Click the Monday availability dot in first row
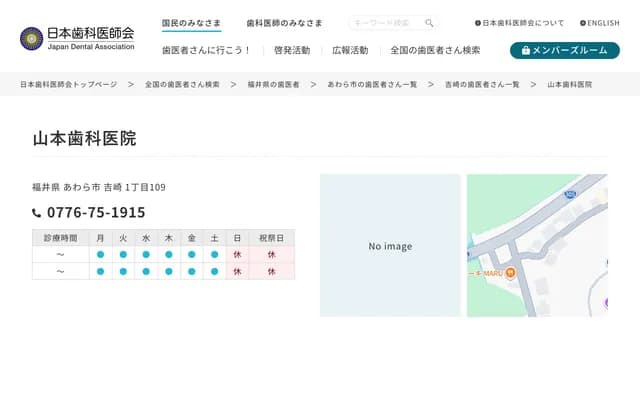Screen dimensions: 640x400 click(x=100, y=255)
